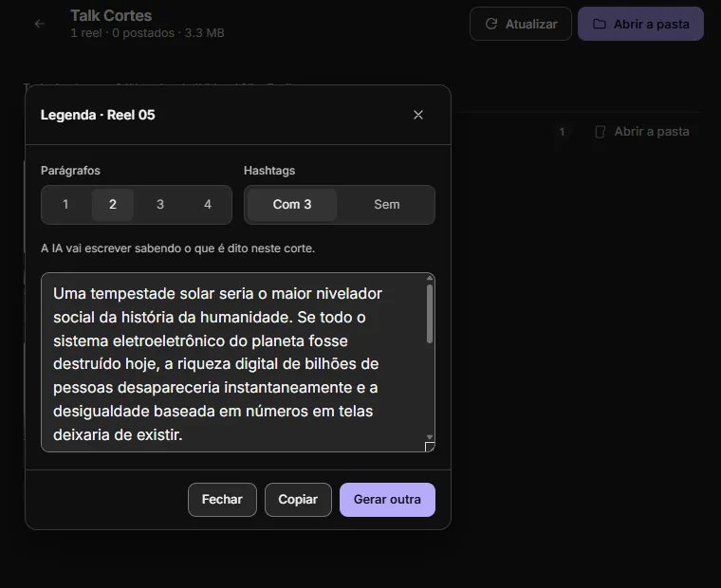Click the scroll up arrow in caption box
721x588 pixels.
click(430, 278)
